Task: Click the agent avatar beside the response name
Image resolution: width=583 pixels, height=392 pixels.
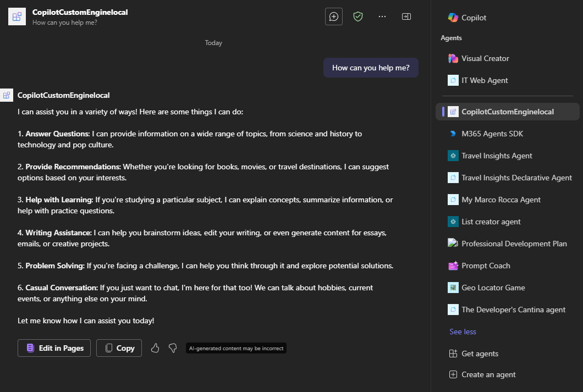Action: pyautogui.click(x=6, y=95)
